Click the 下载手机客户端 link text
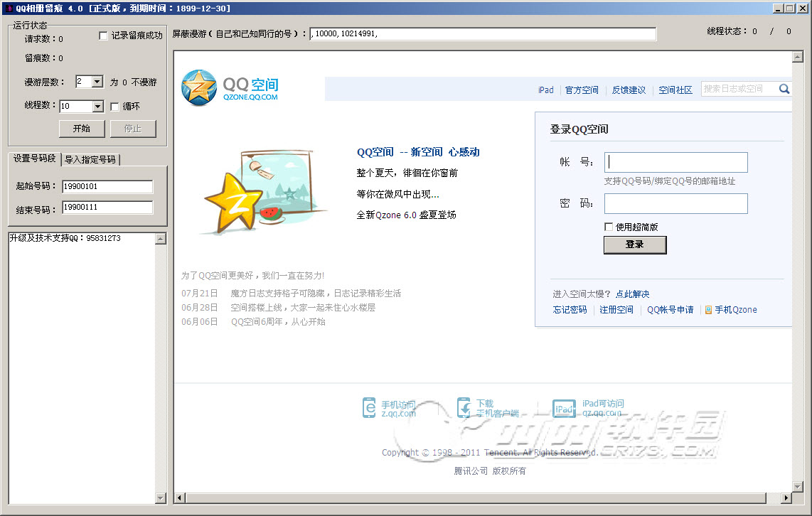812x516 pixels. pyautogui.click(x=497, y=408)
